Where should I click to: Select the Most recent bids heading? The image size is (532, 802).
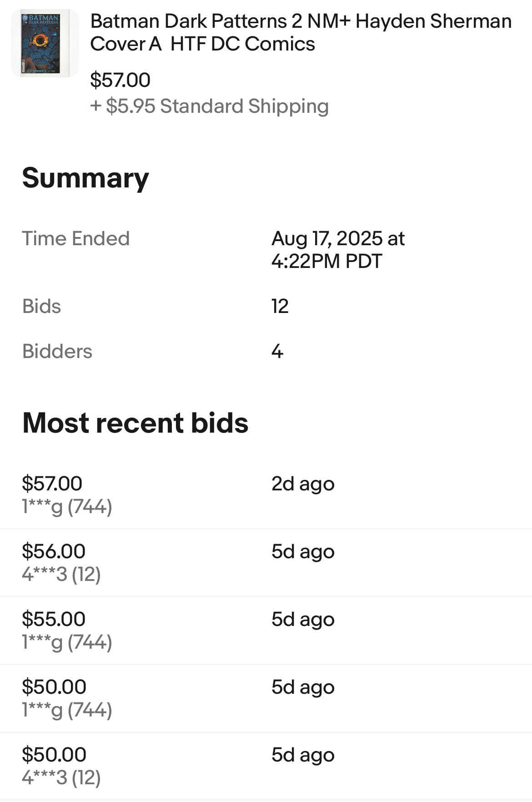[x=136, y=423]
